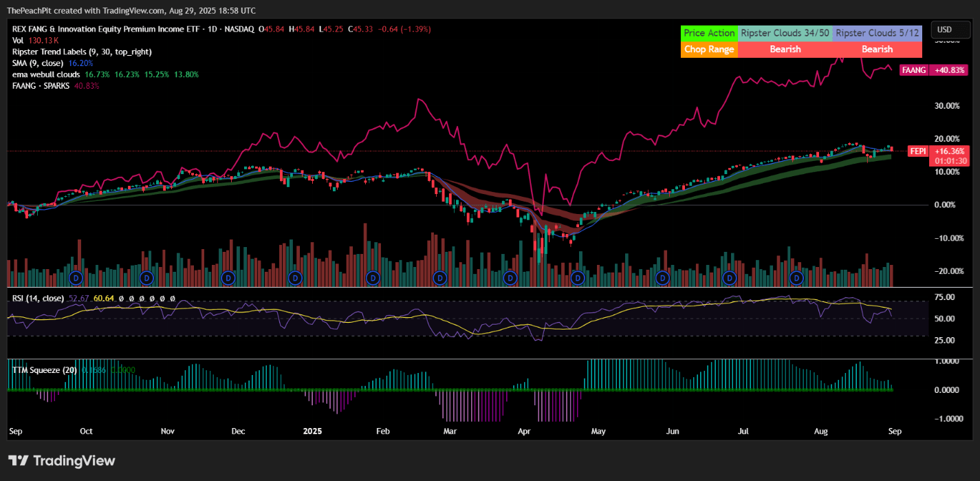Click the Apr label on time axis

524,431
